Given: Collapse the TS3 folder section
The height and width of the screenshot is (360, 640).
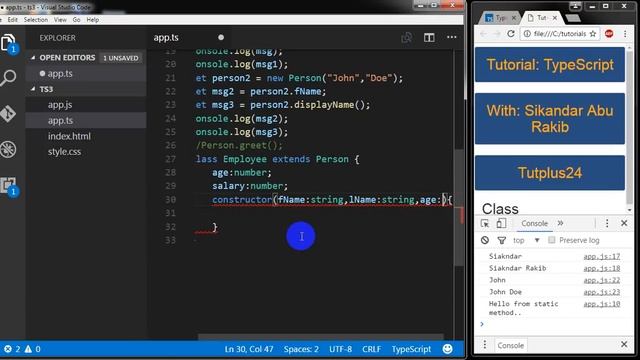Looking at the screenshot, I should tap(33, 89).
